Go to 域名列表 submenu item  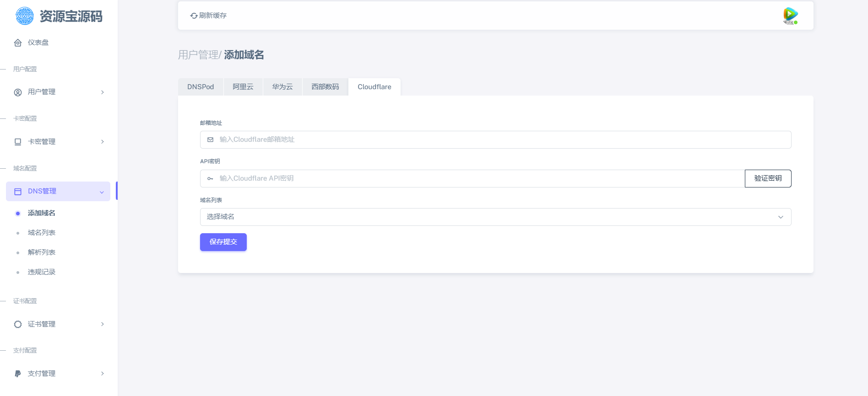pyautogui.click(x=42, y=233)
